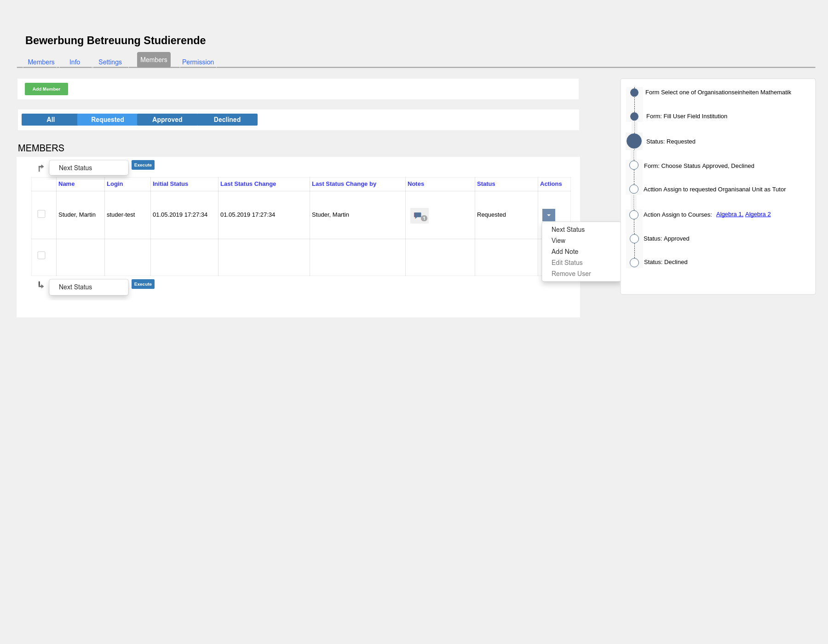
Task: Click the bottom bulk-action arrow icon
Action: [41, 285]
